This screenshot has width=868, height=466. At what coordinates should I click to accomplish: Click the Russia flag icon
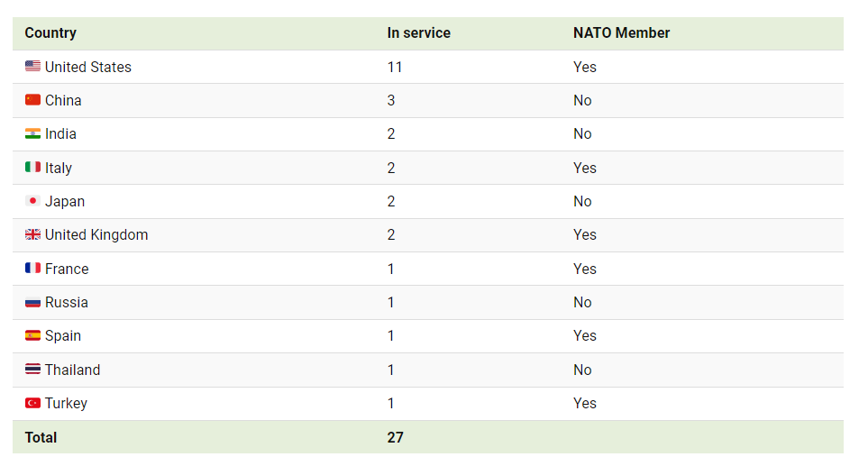[32, 302]
